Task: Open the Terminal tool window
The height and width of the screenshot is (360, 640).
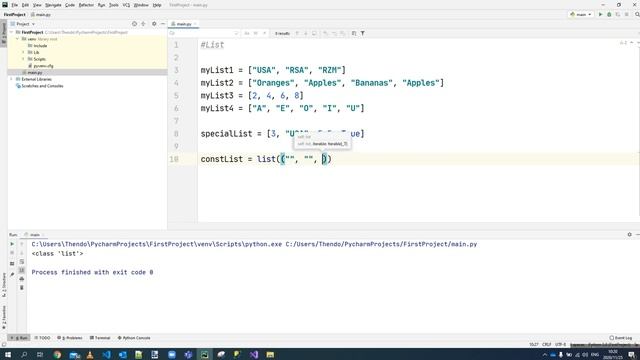Action: click(x=100, y=338)
